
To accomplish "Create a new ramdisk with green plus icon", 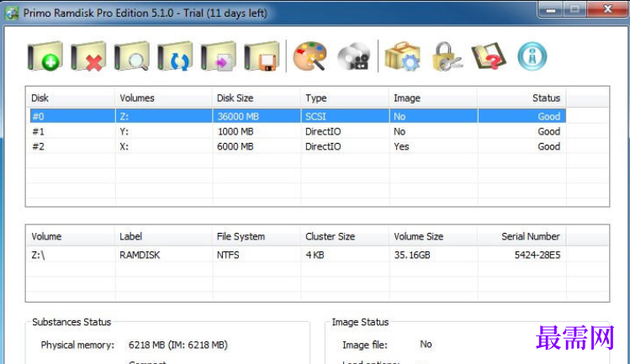I will pyautogui.click(x=45, y=56).
